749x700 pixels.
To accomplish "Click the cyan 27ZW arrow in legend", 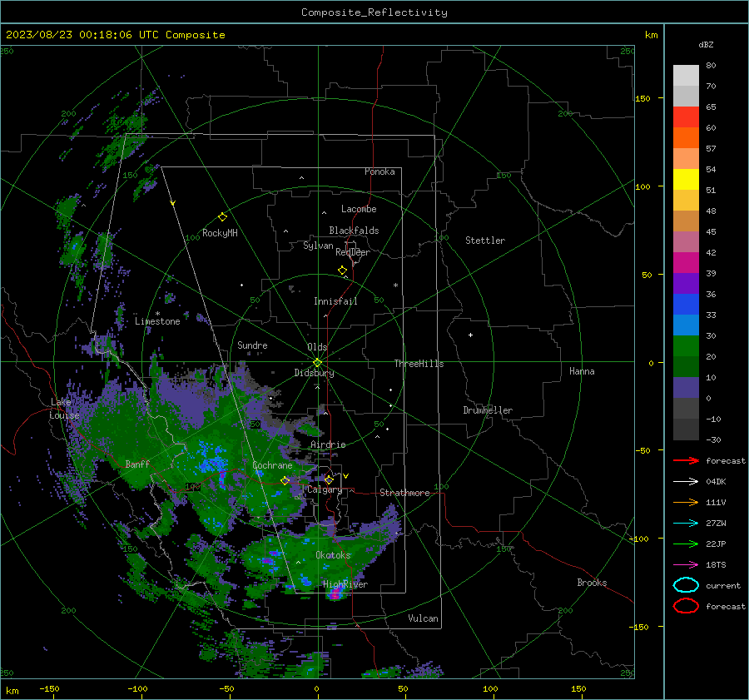I will pyautogui.click(x=686, y=524).
